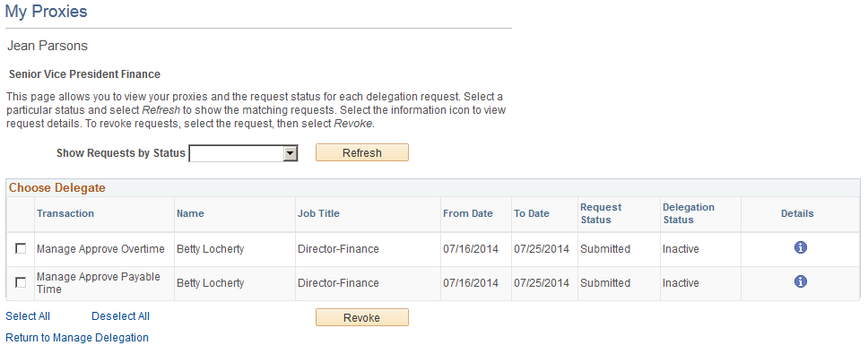Open details info icon for Manage Approve Payable Time
The width and height of the screenshot is (868, 354).
800,281
